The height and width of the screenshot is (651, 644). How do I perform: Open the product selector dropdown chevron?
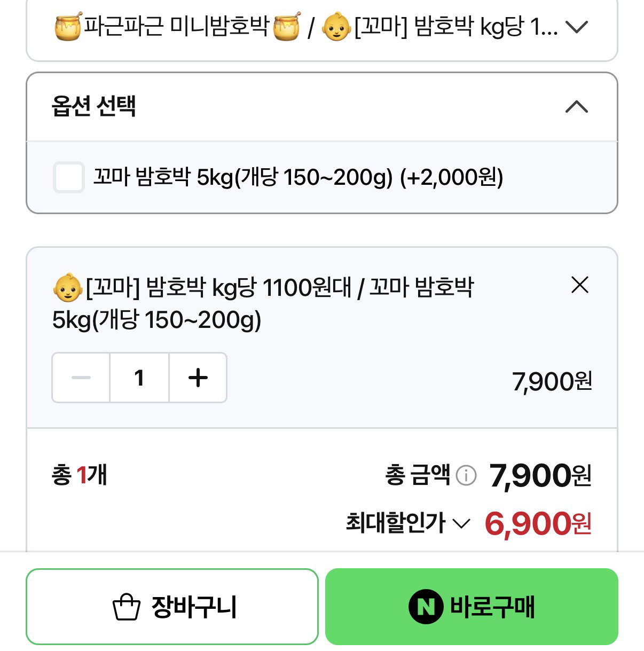pos(577,27)
